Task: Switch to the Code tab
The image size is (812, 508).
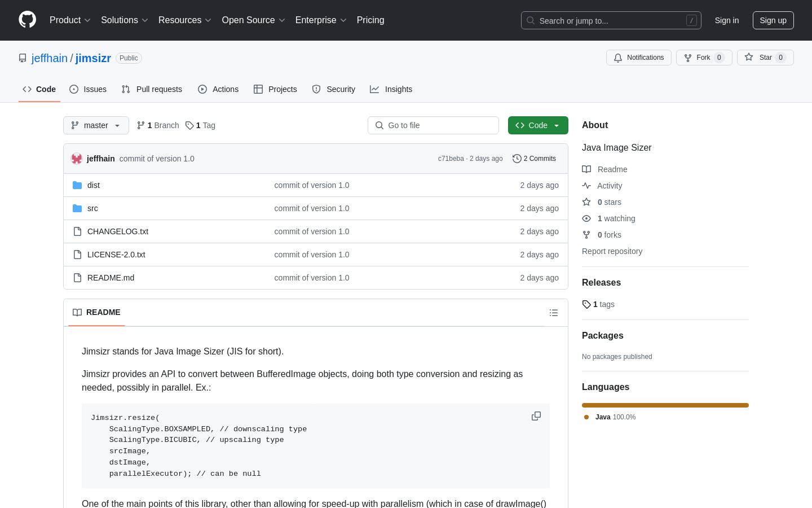Action: coord(39,89)
